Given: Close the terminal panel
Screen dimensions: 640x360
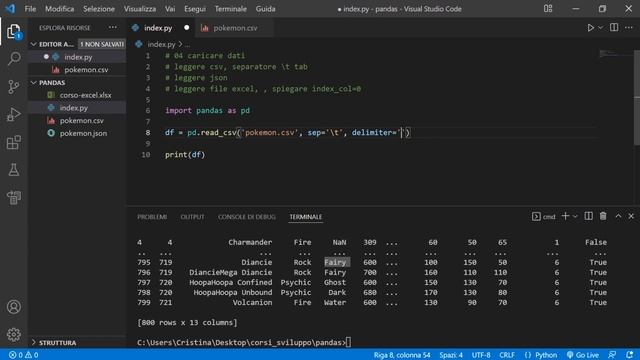Looking at the screenshot, I should [x=631, y=216].
